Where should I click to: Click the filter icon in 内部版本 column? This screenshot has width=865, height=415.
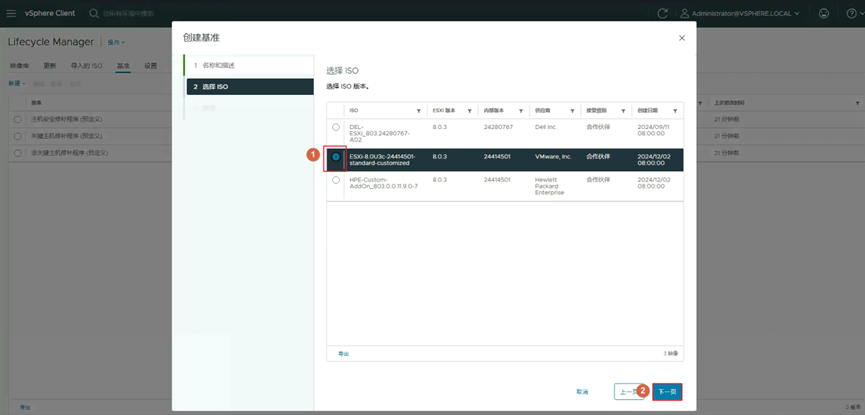click(x=521, y=110)
